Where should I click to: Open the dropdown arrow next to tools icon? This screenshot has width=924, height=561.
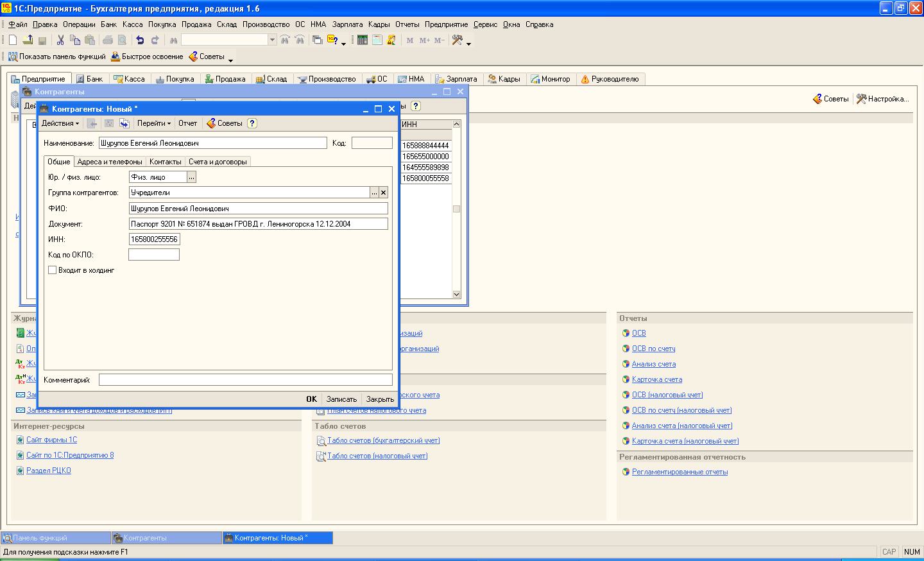click(x=468, y=44)
